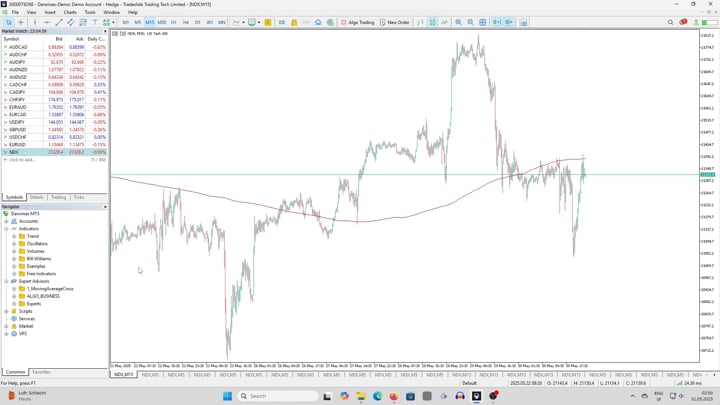Open the chart type dropdown arrow
Image resolution: width=720 pixels, height=405 pixels.
click(243, 22)
